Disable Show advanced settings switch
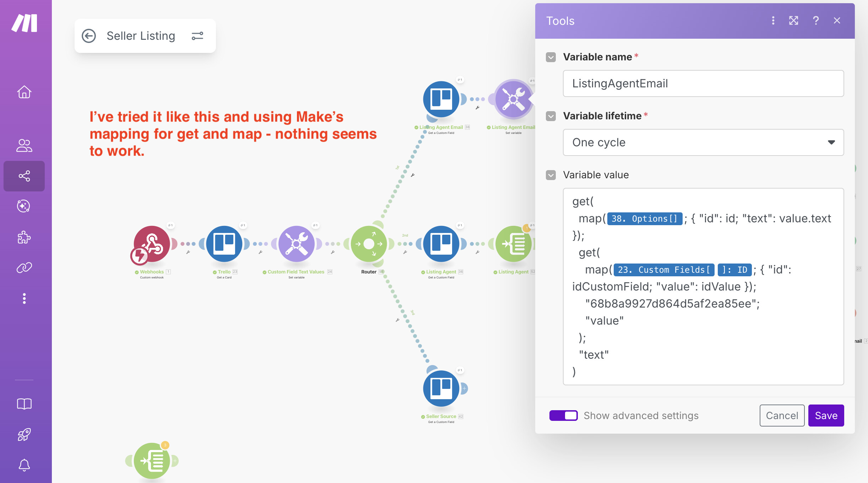Screen dimensions: 868x483 tap(563, 416)
